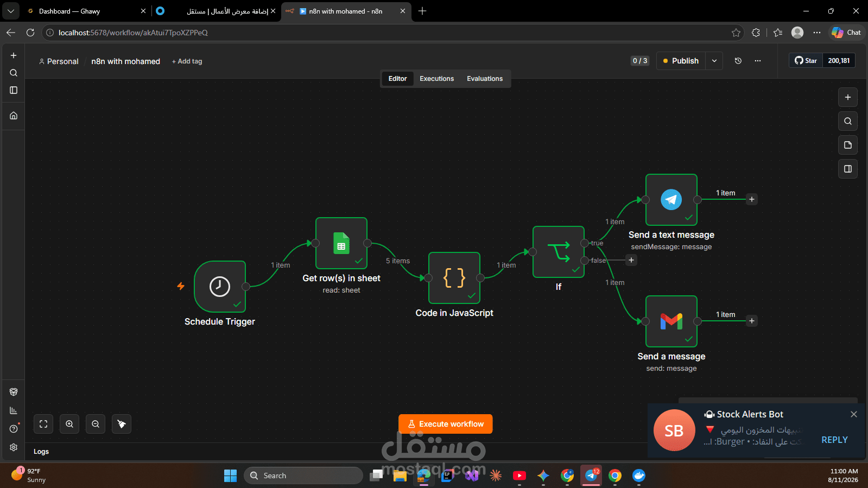The height and width of the screenshot is (488, 868).
Task: Open Copilot Chat in the browser
Action: 846,33
